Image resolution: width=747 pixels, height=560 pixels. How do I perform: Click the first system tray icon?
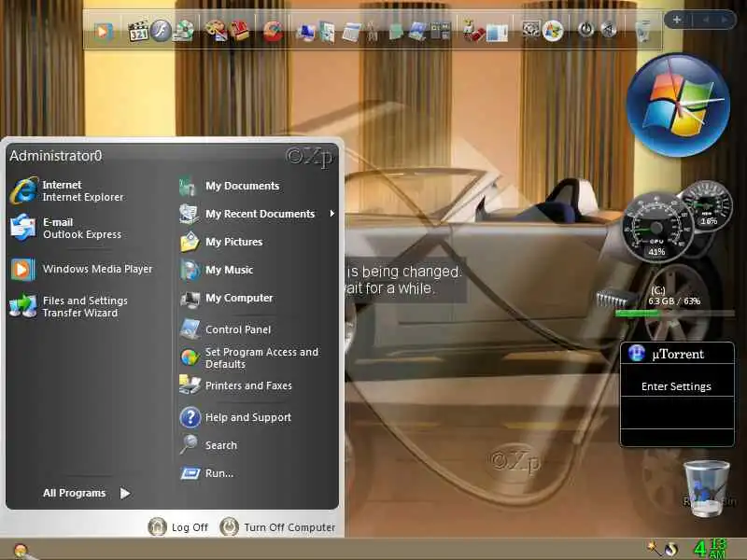pos(652,548)
